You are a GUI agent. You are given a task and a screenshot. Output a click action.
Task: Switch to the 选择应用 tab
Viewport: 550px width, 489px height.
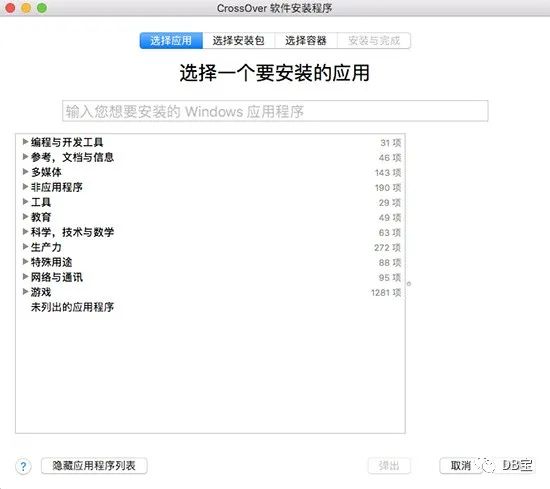[171, 41]
